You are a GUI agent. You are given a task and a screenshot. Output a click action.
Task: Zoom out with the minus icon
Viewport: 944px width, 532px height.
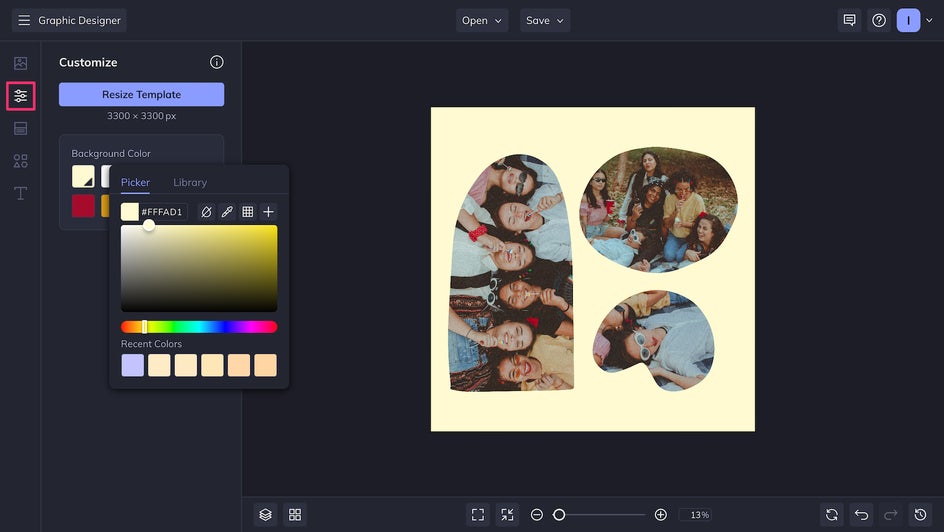[536, 515]
